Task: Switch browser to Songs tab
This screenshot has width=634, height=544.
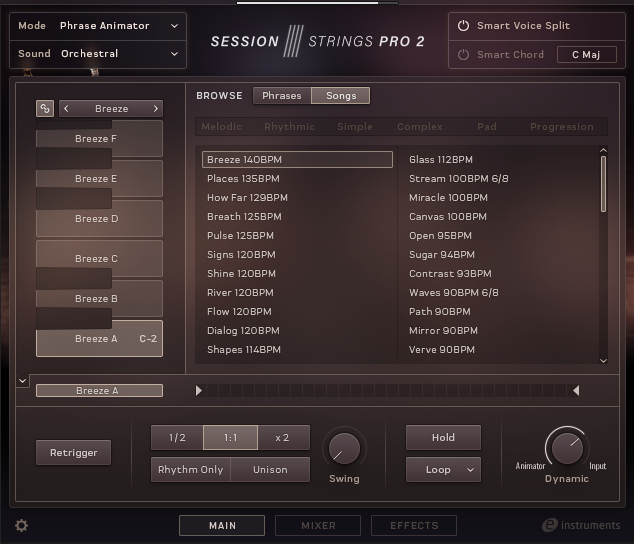Action: [x=341, y=95]
